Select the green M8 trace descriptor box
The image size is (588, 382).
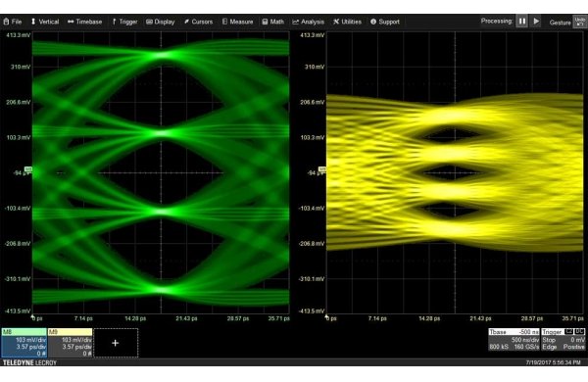tap(24, 343)
